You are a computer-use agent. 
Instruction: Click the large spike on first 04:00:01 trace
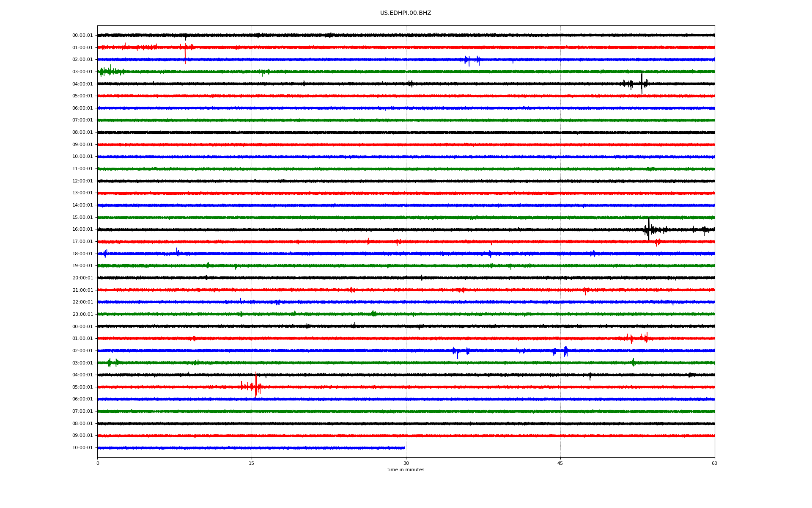(642, 84)
